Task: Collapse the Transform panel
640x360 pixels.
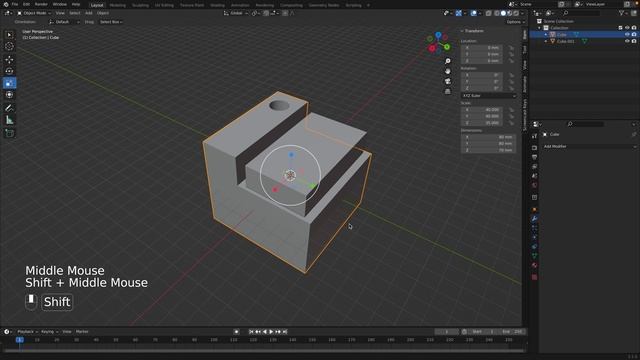Action: click(462, 31)
